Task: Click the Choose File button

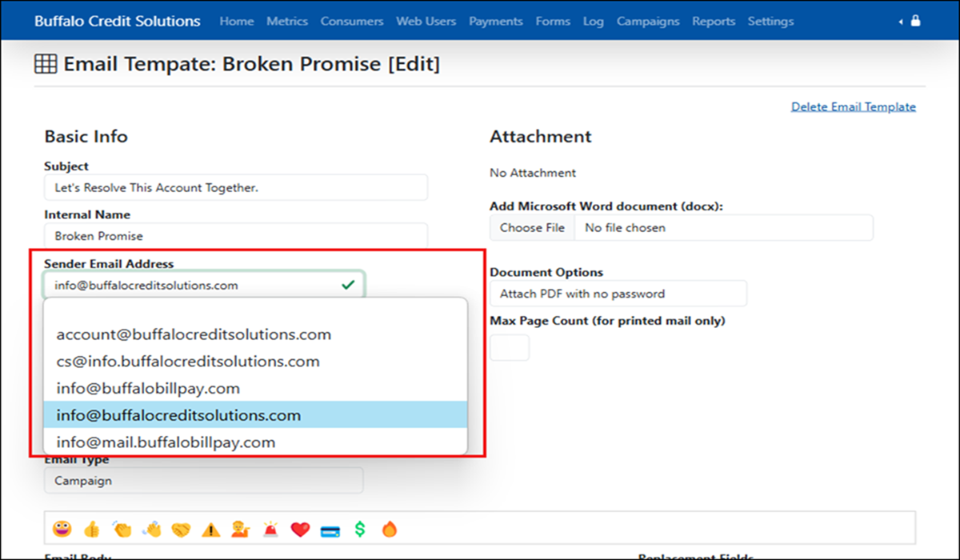Action: coord(532,228)
